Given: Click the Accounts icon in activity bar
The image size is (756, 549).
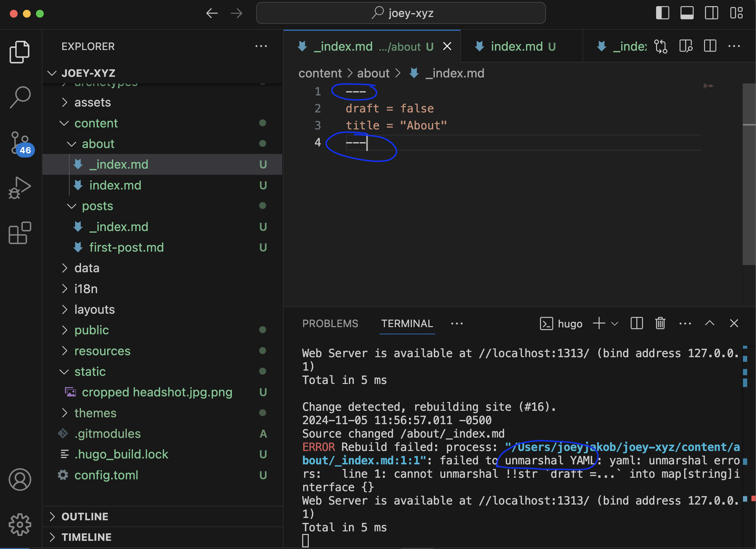Looking at the screenshot, I should 20,479.
